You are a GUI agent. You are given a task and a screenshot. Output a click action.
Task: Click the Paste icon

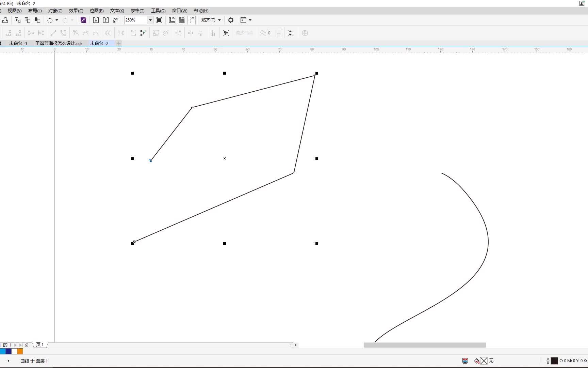tap(37, 20)
